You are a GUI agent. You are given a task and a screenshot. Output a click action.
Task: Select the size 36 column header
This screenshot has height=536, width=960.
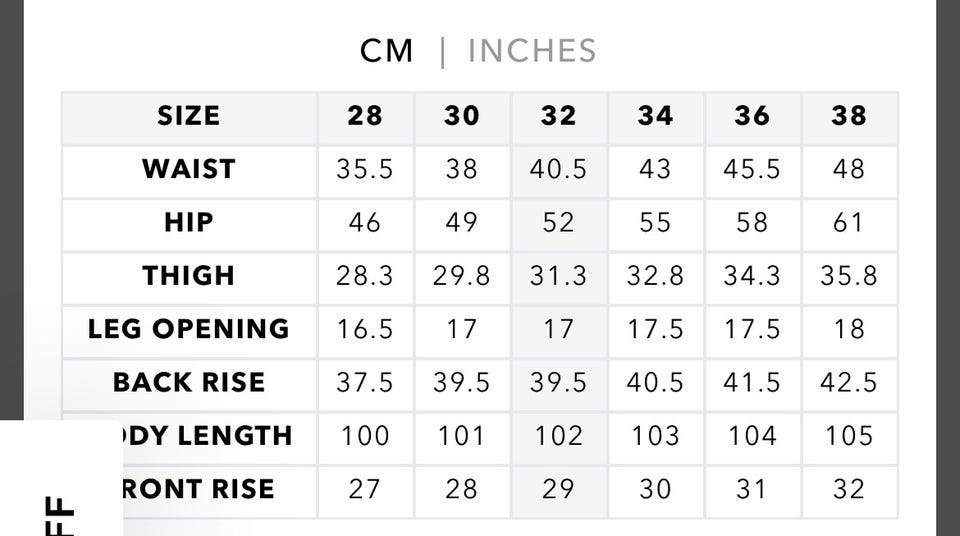[x=752, y=116]
